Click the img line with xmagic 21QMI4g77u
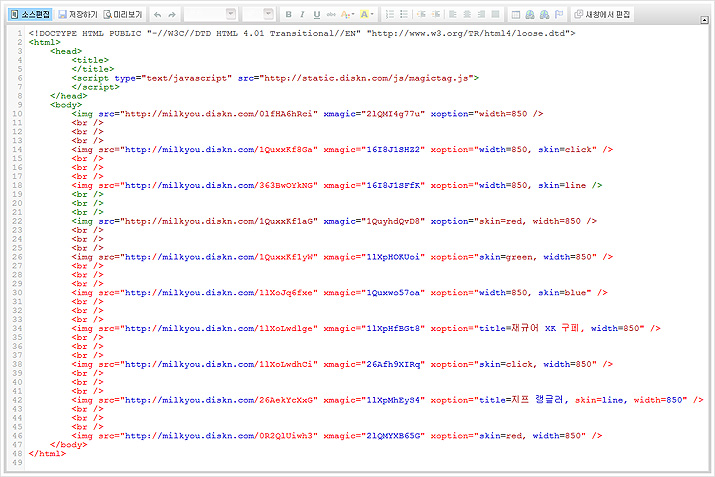Viewport: 715px width, 477px height. (307, 114)
